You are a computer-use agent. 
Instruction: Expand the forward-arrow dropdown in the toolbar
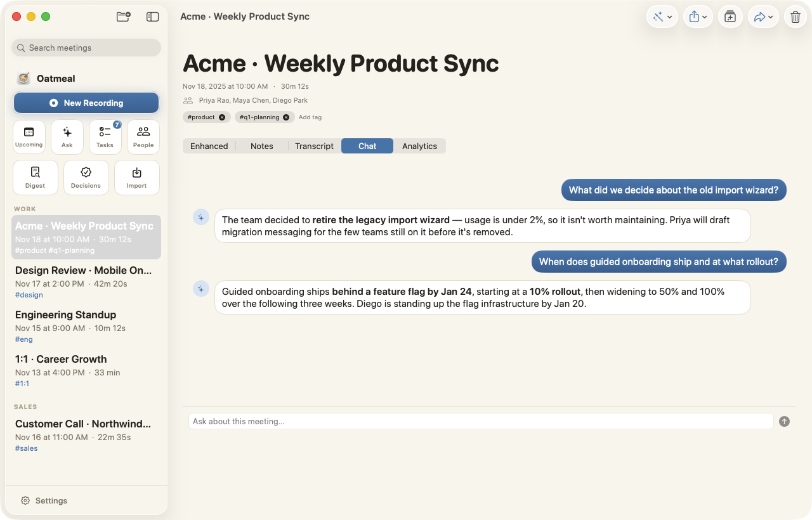pos(763,17)
